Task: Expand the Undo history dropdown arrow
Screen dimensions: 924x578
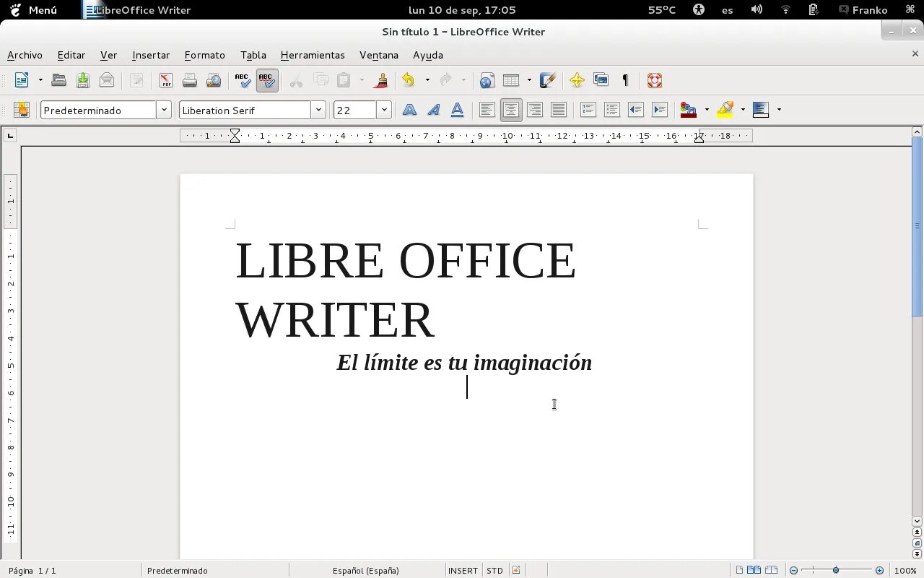Action: click(427, 80)
